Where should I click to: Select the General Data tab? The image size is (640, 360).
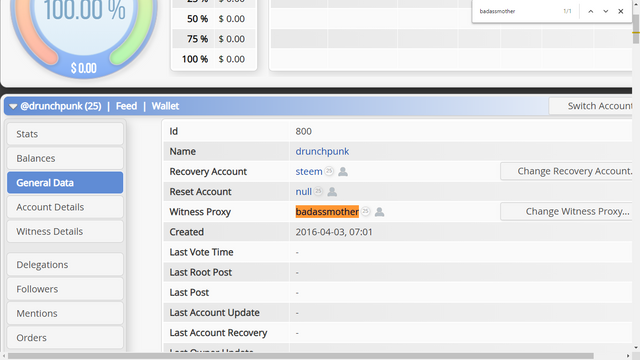tap(65, 182)
